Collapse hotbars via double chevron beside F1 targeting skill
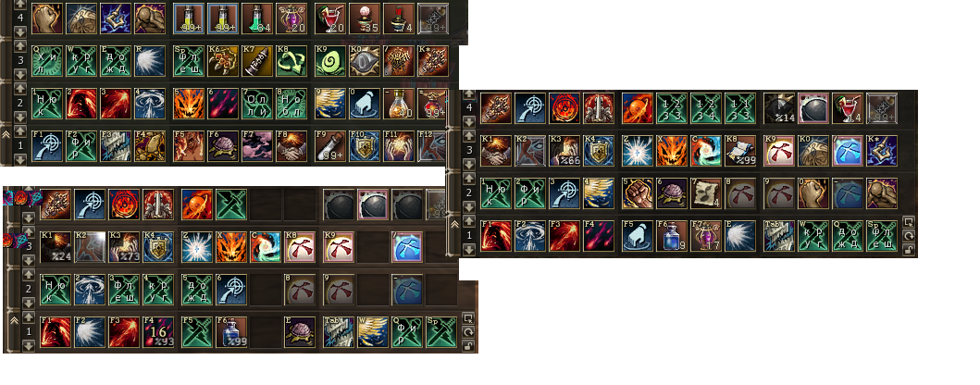980x385 pixels. (x=7, y=134)
